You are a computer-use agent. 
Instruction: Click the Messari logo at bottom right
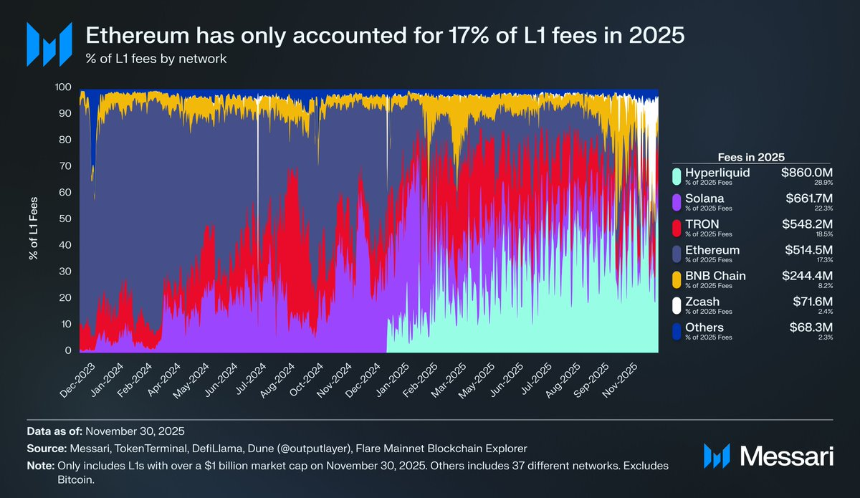point(768,456)
